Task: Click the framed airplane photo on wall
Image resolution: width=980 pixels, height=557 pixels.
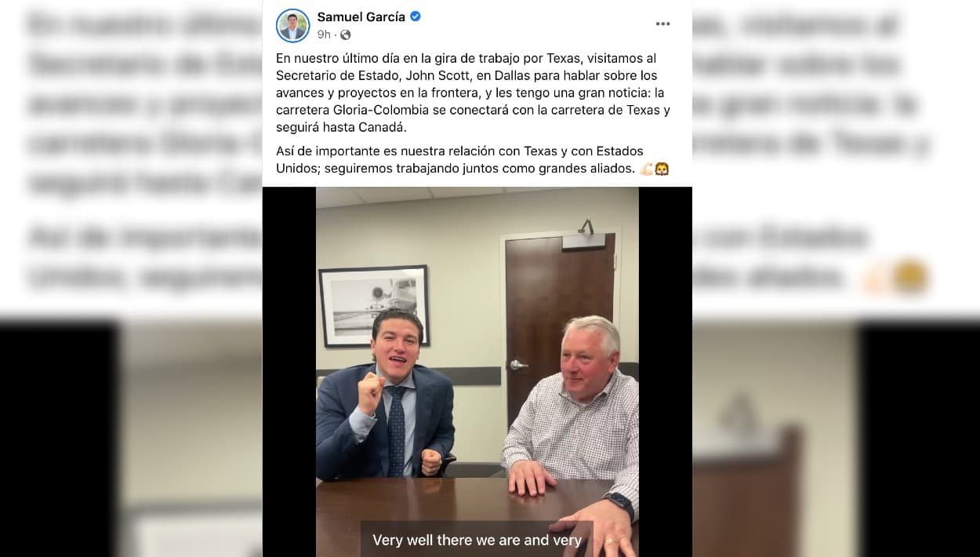Action: point(374,306)
